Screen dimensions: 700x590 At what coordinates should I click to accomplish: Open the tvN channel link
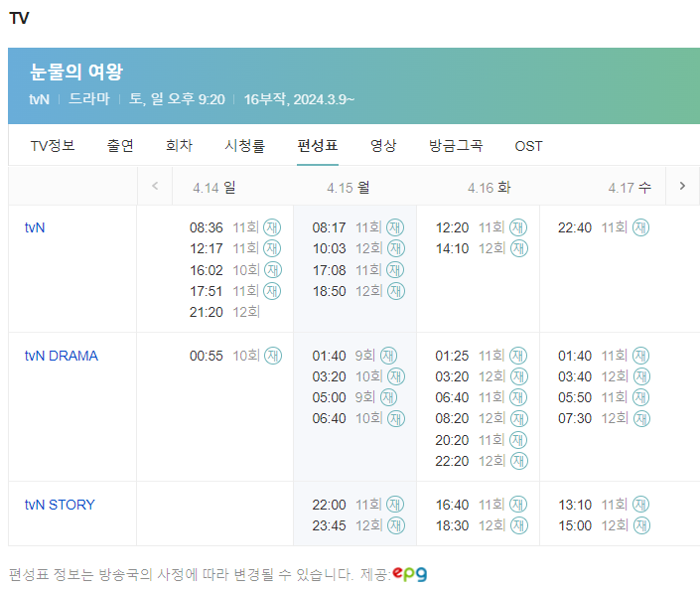pos(35,227)
